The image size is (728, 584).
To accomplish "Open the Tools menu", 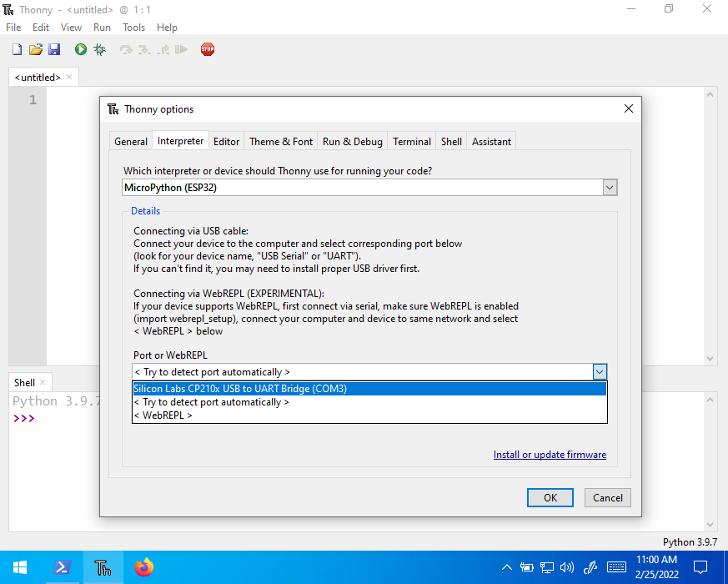I will pyautogui.click(x=133, y=28).
